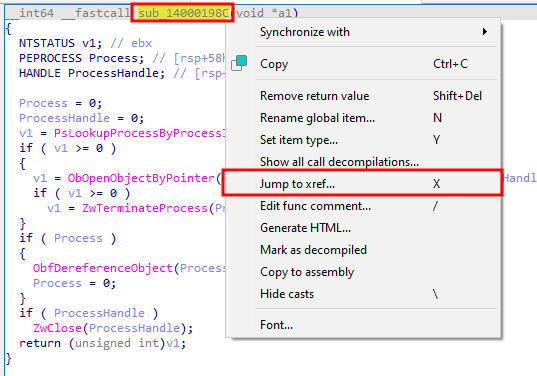This screenshot has width=537, height=376.
Task: Choose Copy to assembly
Action: (x=363, y=272)
